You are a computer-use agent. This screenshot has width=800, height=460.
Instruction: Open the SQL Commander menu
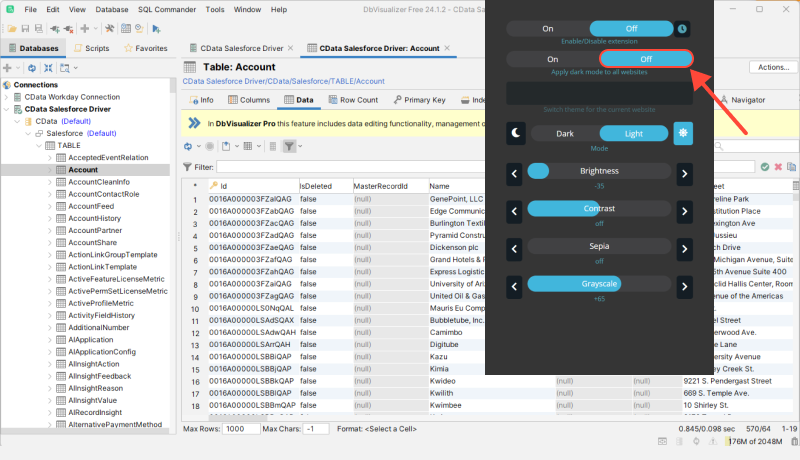click(x=167, y=10)
